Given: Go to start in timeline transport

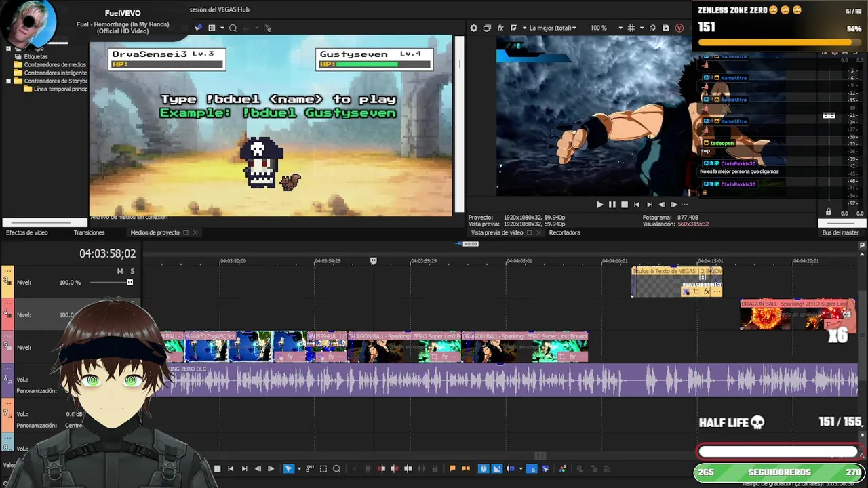Looking at the screenshot, I should point(231,468).
